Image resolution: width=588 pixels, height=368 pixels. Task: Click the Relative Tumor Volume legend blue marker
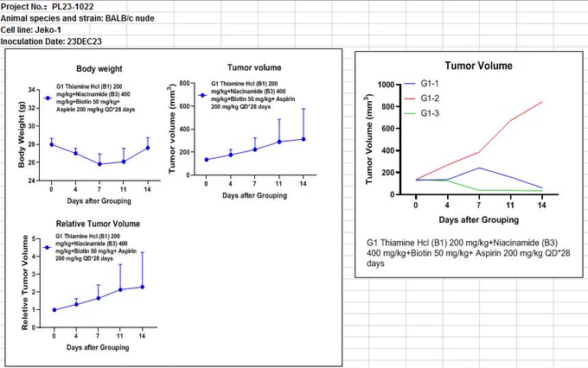47,247
